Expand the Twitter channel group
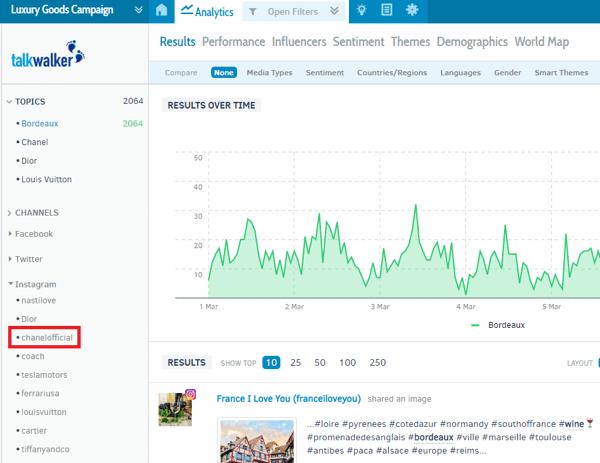 pyautogui.click(x=10, y=259)
